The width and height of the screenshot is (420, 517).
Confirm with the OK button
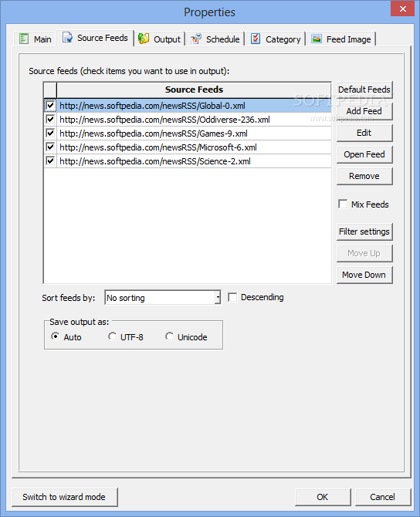(x=323, y=497)
